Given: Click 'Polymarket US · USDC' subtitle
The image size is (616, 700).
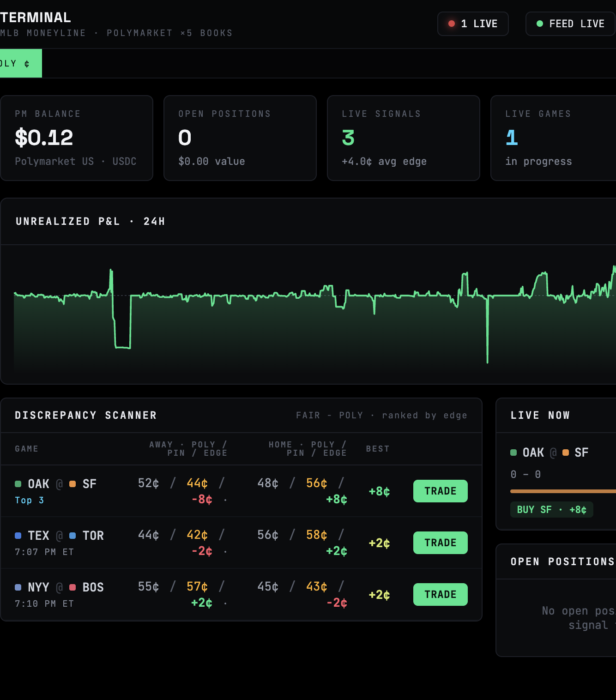Looking at the screenshot, I should 76,161.
